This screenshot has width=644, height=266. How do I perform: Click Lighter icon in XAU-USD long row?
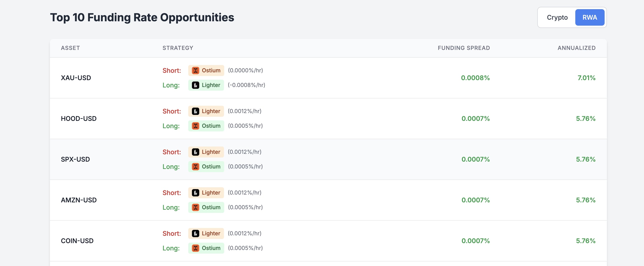click(196, 85)
